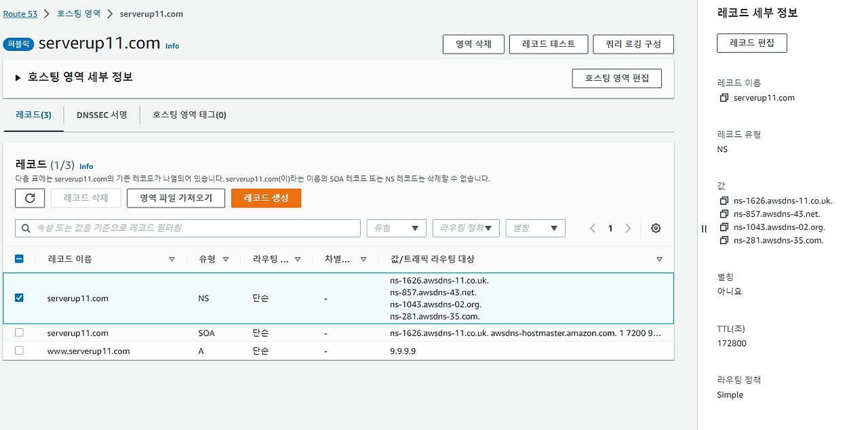This screenshot has width=868, height=430.
Task: Open the 라우팅 정책 filter dropdown
Action: (x=467, y=229)
